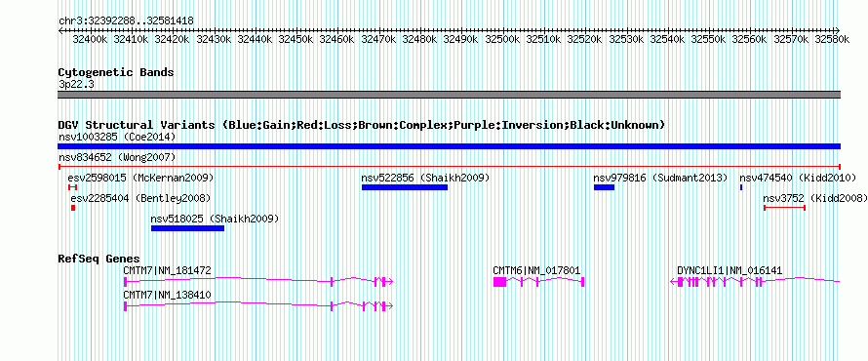Screen dimensions: 868x361
Task: Select the CMTM7 NM_181472 transcript glyph
Action: click(x=258, y=281)
